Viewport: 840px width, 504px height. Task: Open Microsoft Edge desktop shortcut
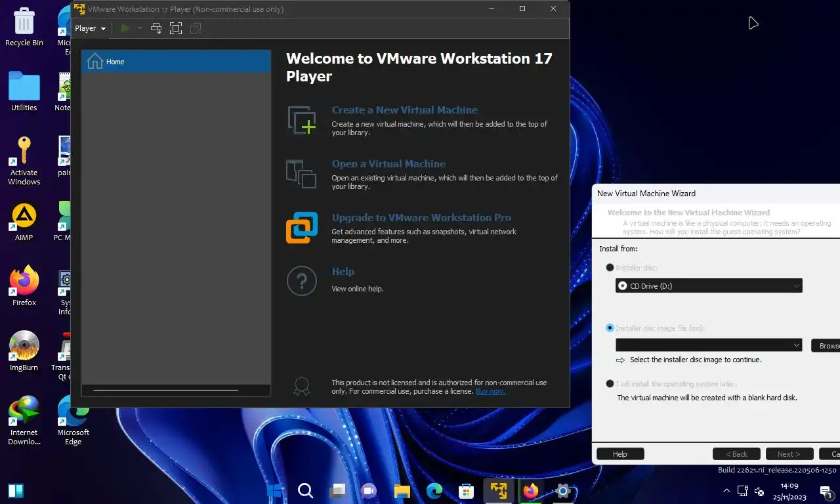73,421
